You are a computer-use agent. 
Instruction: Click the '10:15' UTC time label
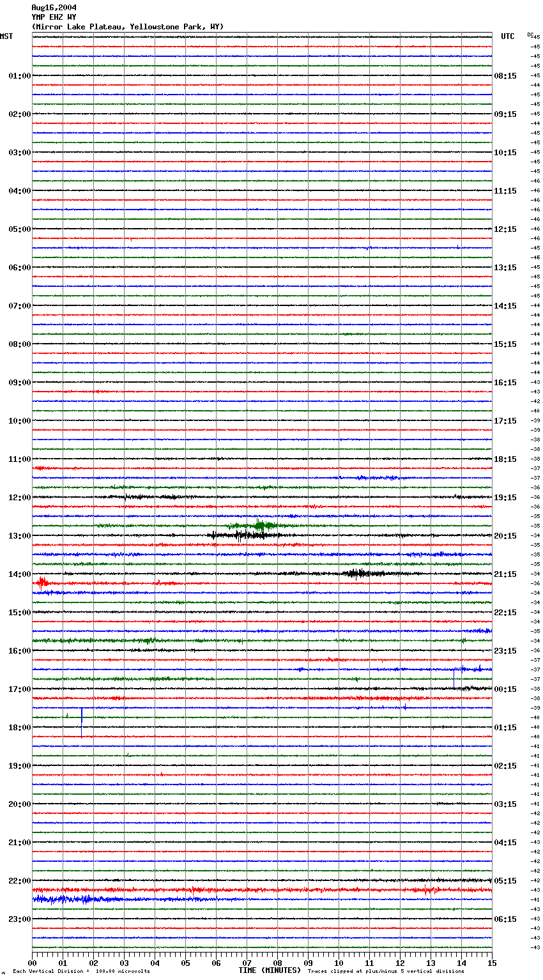coord(505,153)
